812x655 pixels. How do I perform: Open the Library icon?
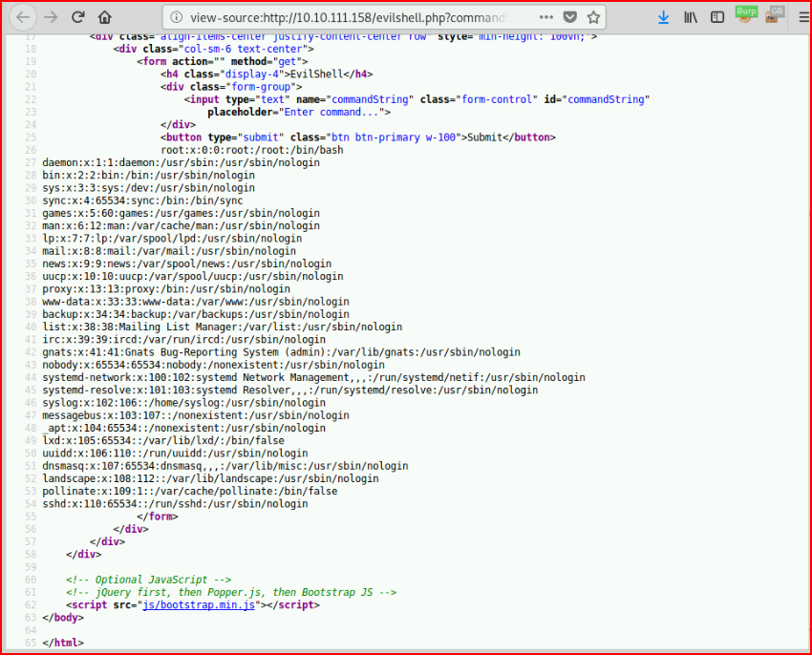pos(691,17)
